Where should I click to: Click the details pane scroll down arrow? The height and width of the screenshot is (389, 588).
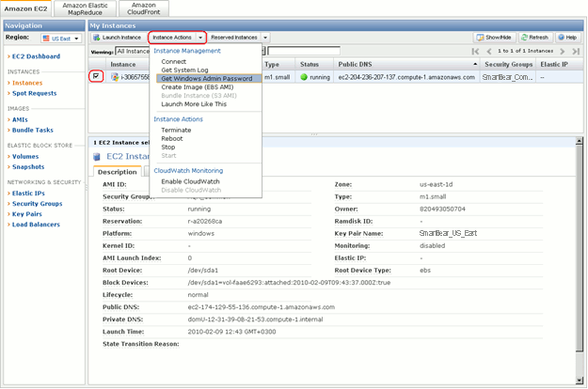(x=580, y=381)
